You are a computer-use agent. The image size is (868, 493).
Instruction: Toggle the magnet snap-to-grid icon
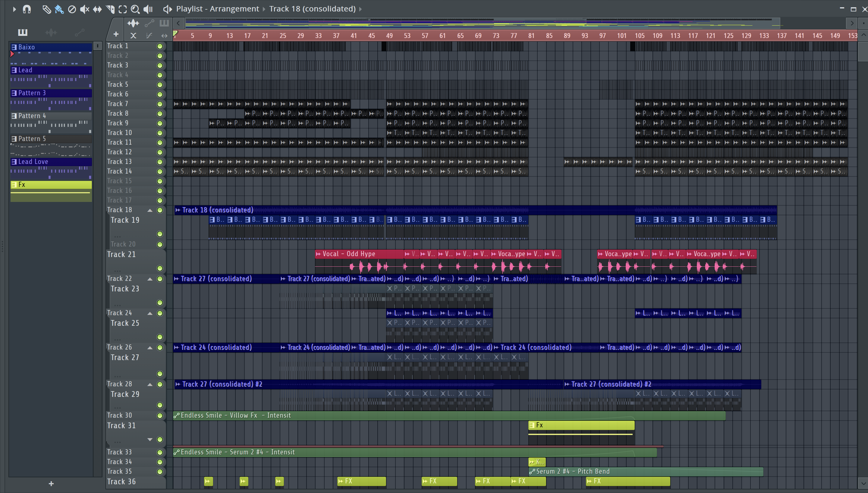(27, 9)
